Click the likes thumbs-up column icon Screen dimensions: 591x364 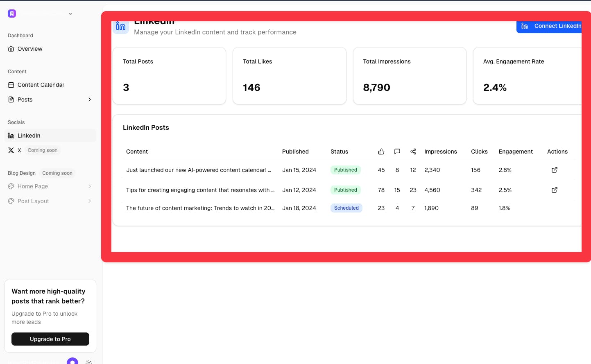pos(381,151)
